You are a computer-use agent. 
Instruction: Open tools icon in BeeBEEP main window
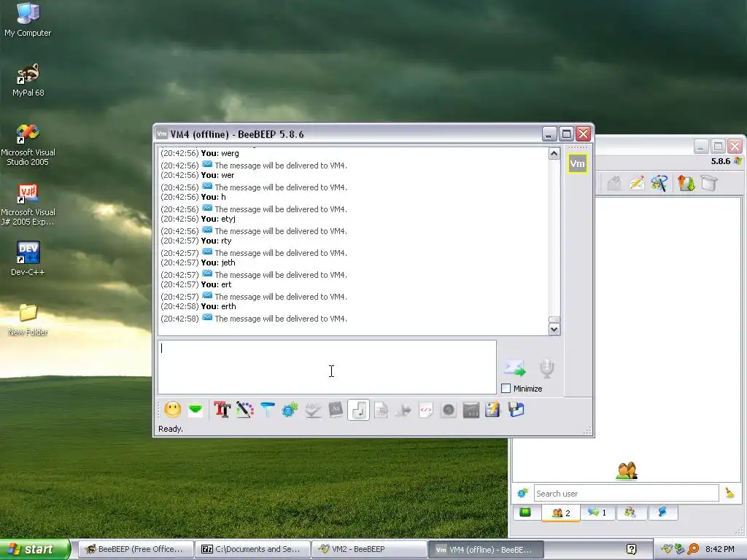point(659,183)
